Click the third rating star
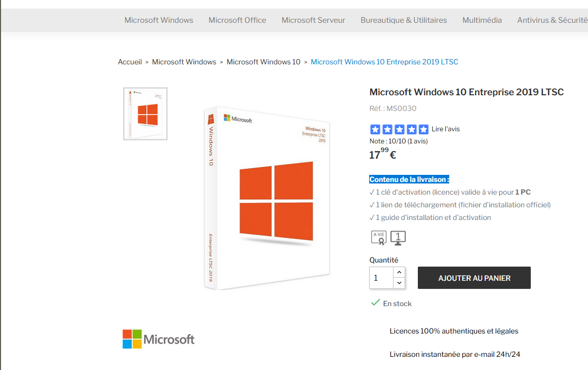This screenshot has width=588, height=370. (400, 129)
